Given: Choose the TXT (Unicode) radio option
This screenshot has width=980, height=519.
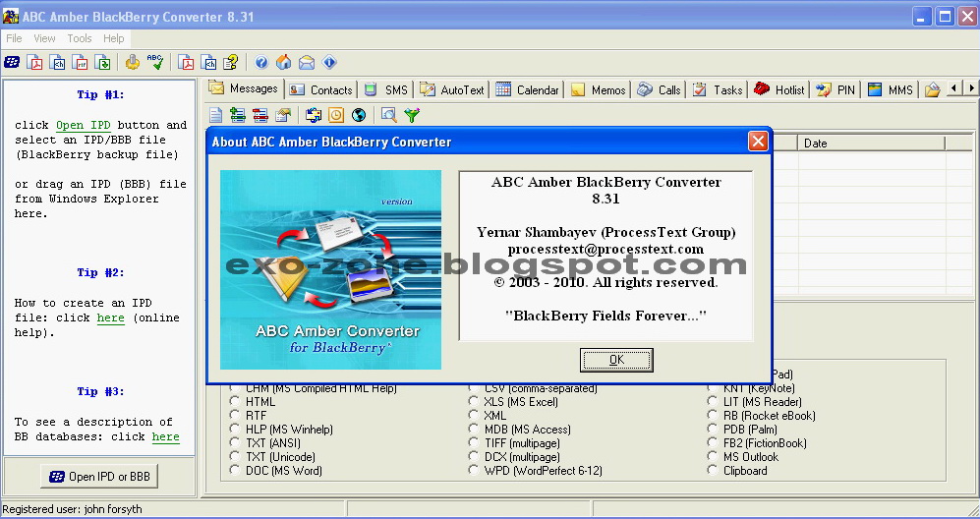Looking at the screenshot, I should 234,457.
